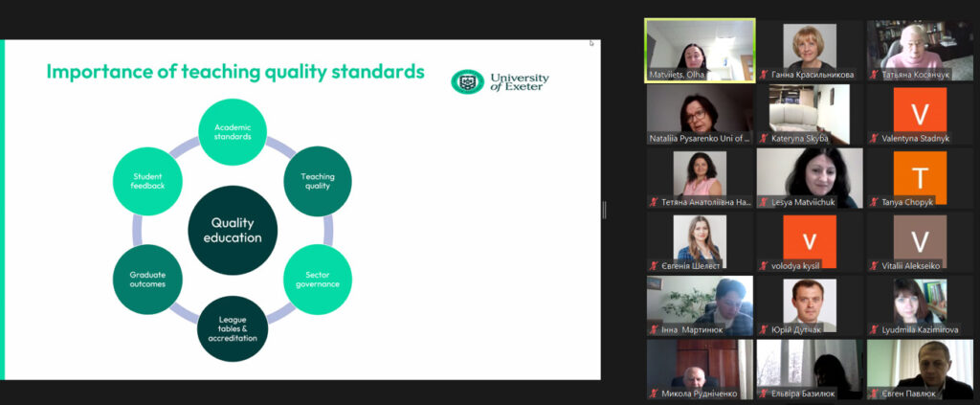Click muted mic icon beside Vitalii Alekseiko
The height and width of the screenshot is (405, 980).
click(874, 266)
